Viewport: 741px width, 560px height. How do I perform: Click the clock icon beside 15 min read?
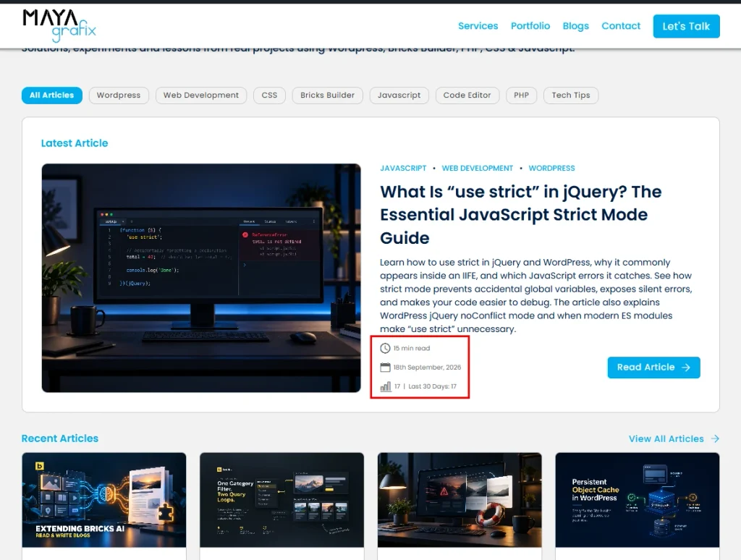click(385, 348)
